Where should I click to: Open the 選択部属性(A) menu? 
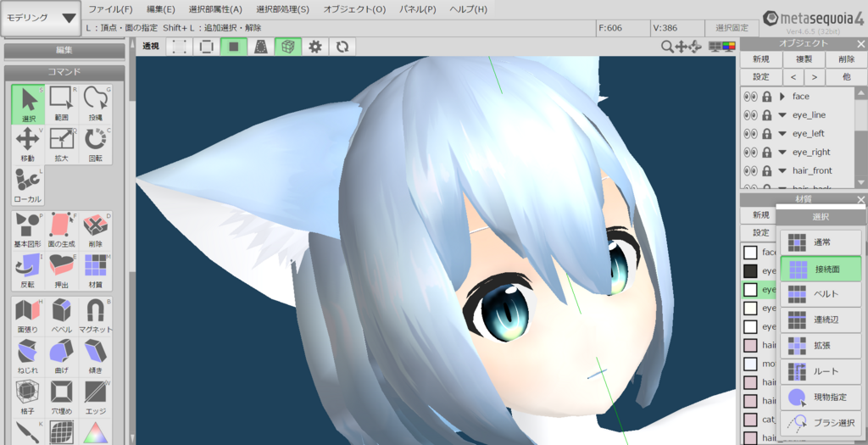[x=215, y=9]
